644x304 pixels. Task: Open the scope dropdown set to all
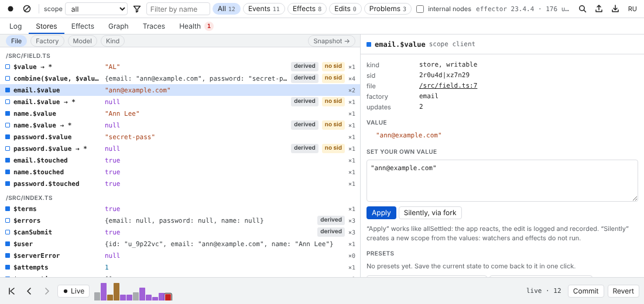click(x=97, y=9)
